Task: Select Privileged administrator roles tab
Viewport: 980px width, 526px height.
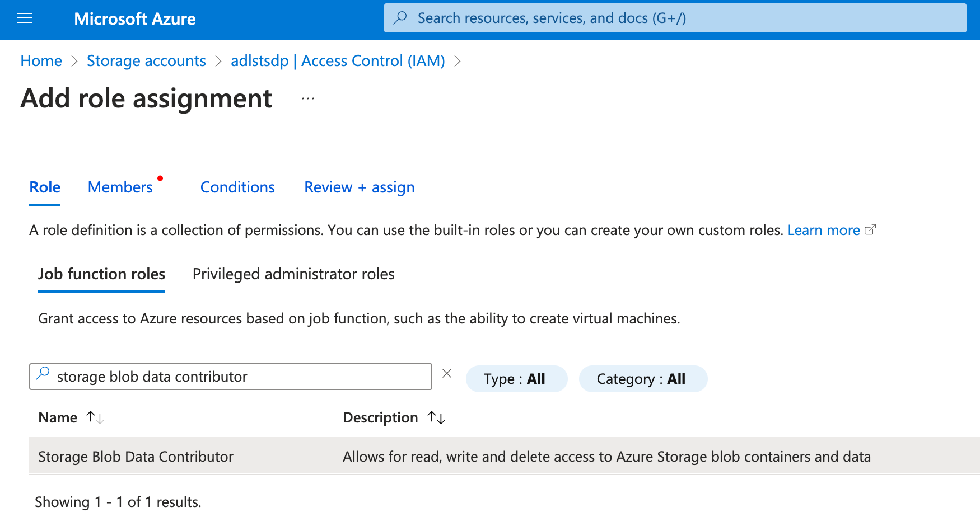Action: [293, 274]
